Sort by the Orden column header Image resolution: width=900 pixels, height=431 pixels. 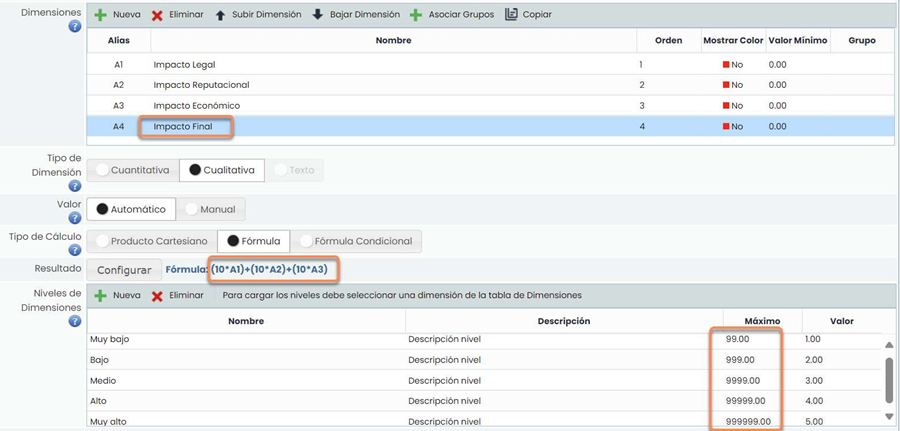tap(668, 41)
